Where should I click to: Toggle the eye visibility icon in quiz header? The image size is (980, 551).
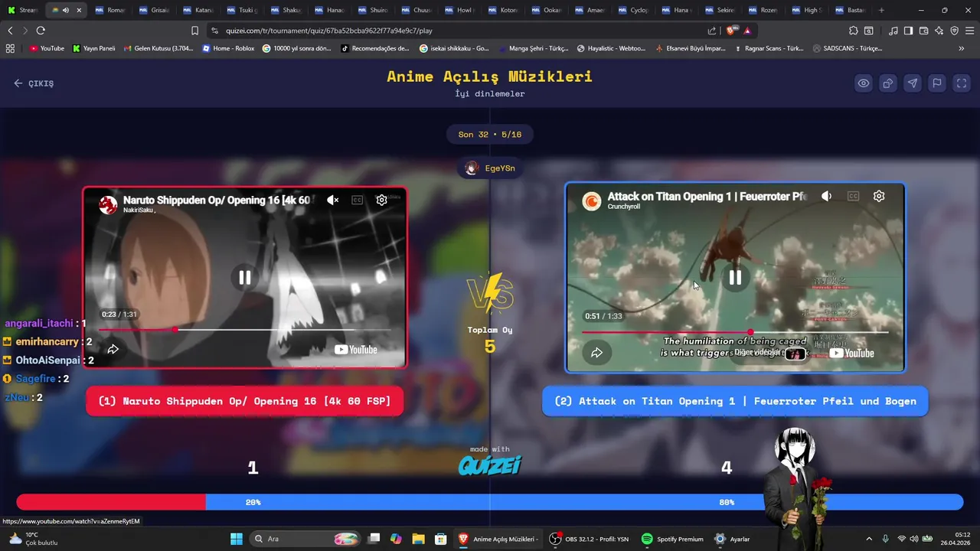pos(864,83)
